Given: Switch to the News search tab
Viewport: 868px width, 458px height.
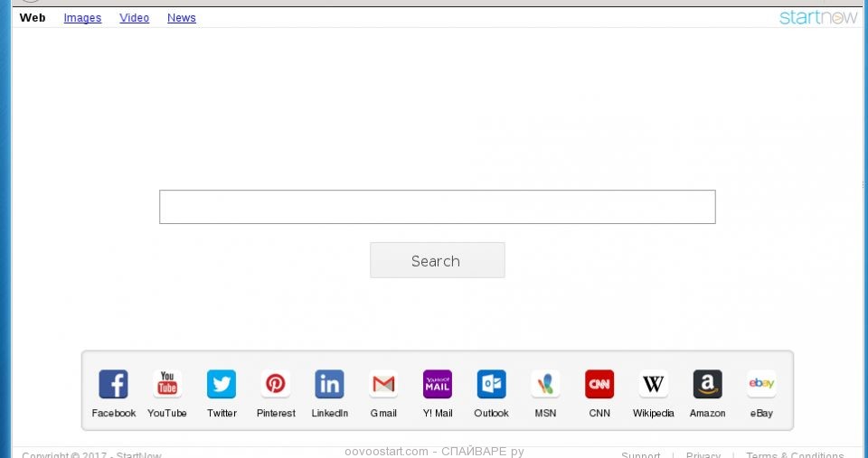Looking at the screenshot, I should point(181,18).
